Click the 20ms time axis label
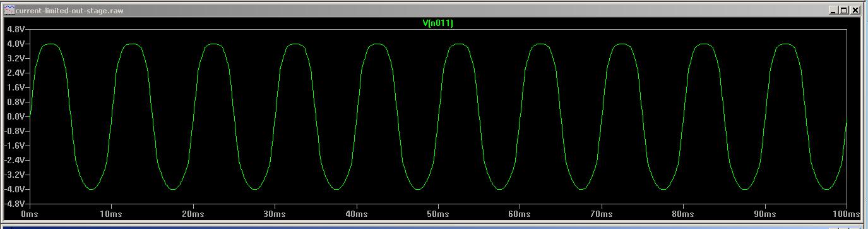 click(x=193, y=214)
